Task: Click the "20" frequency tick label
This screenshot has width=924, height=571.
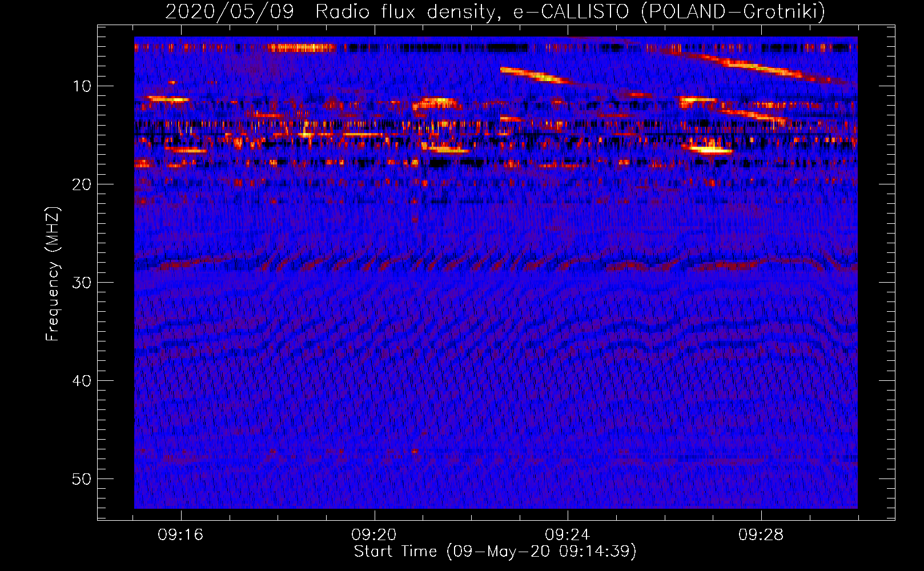Action: coord(82,184)
